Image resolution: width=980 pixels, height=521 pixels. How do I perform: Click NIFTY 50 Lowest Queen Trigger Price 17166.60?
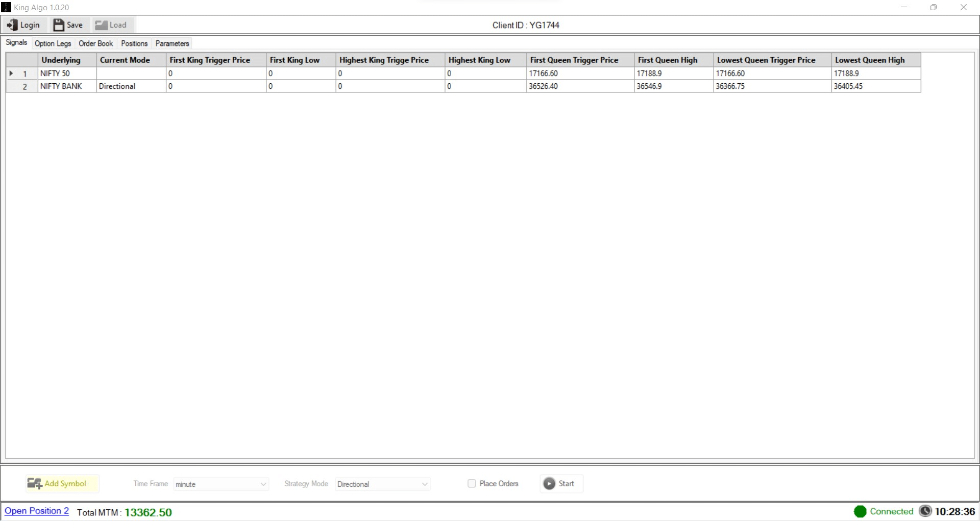point(772,74)
